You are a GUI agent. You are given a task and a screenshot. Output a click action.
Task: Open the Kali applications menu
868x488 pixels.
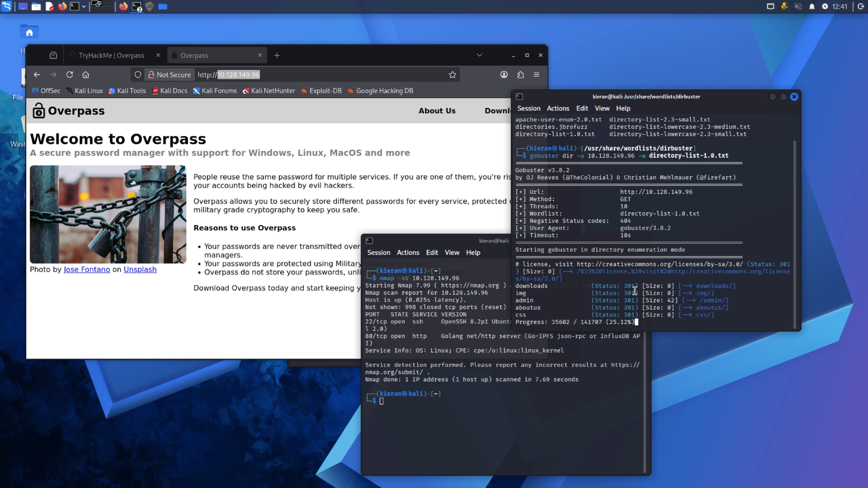(x=6, y=6)
